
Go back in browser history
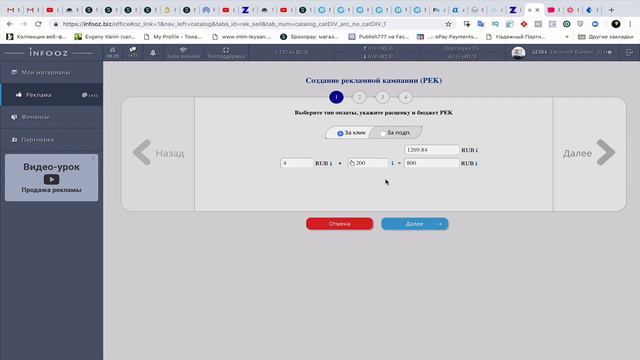pos(9,24)
